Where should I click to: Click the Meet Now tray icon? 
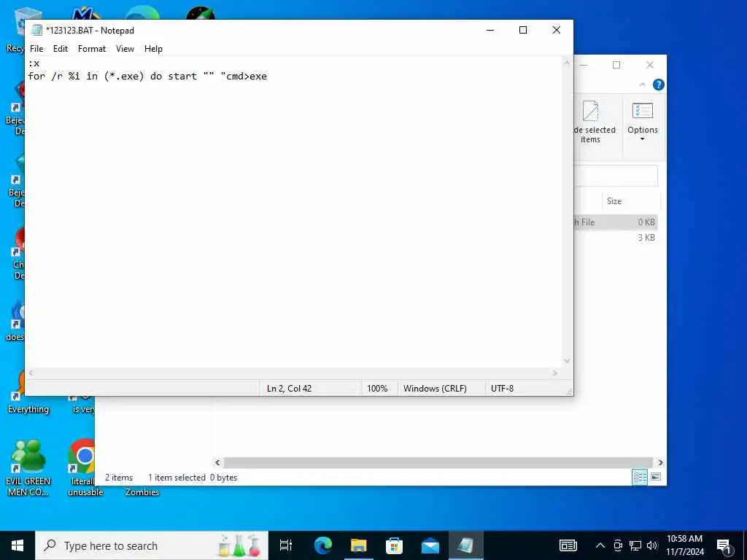pyautogui.click(x=618, y=545)
